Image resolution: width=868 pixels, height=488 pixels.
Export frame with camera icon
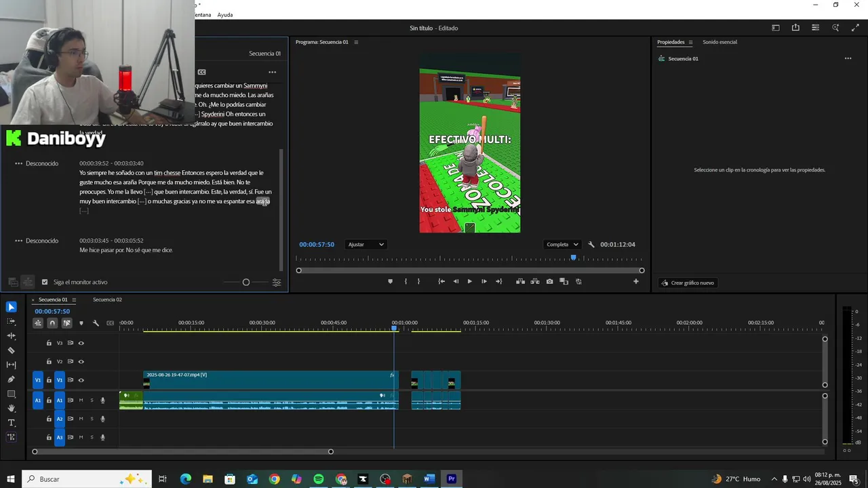549,281
